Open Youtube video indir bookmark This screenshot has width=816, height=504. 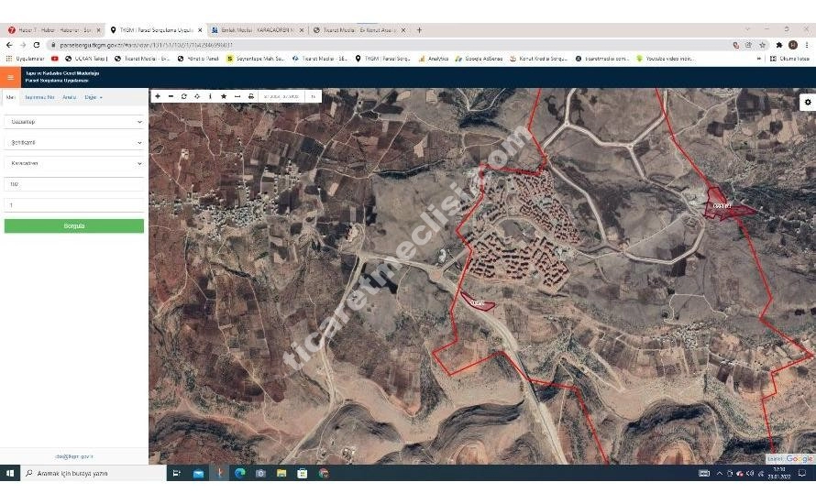coord(665,59)
